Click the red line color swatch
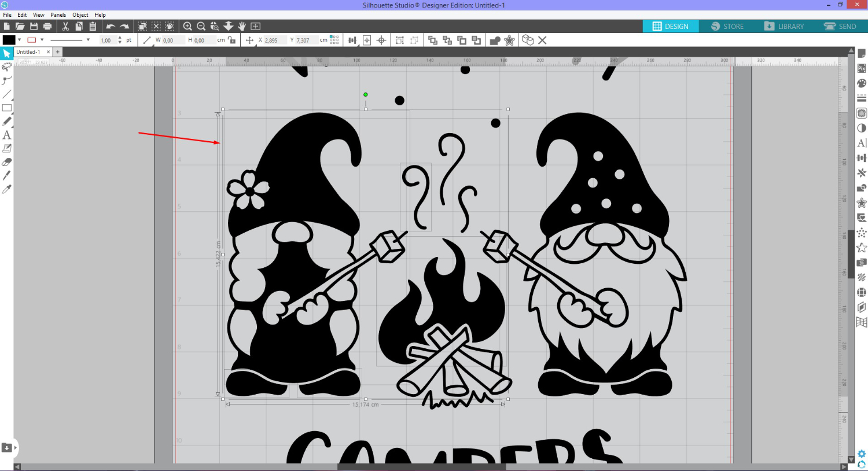Image resolution: width=868 pixels, height=471 pixels. click(x=32, y=40)
